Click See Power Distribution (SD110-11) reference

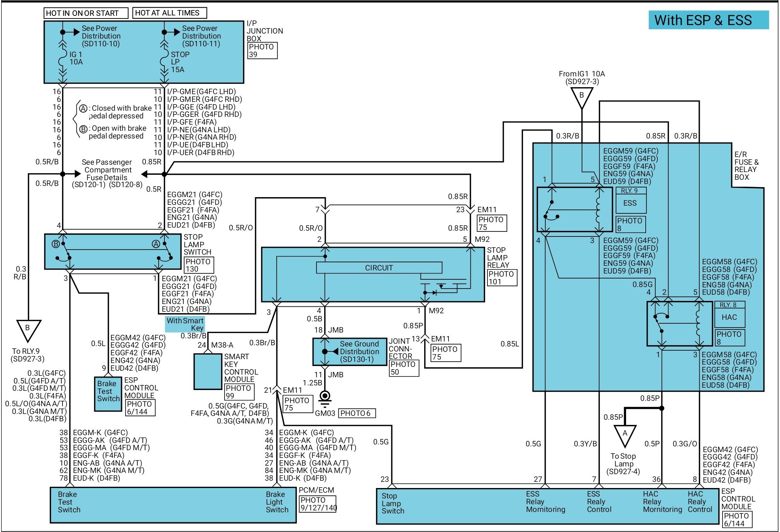[201, 36]
